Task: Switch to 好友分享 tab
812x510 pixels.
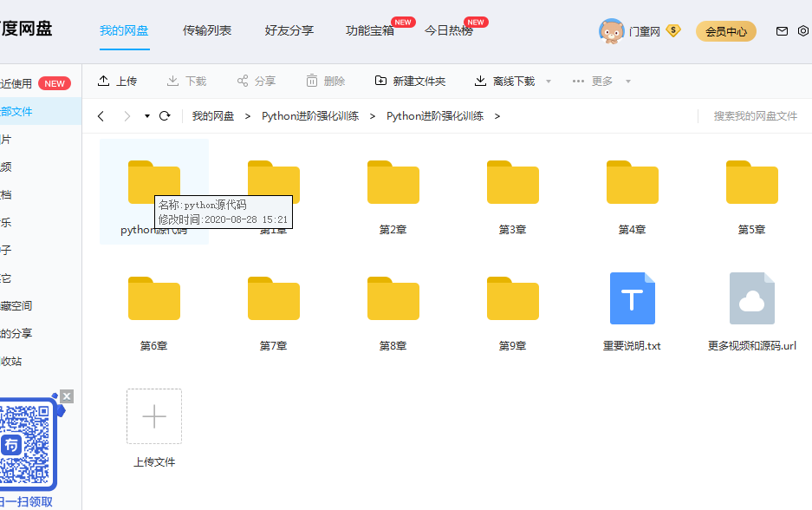Action: 289,30
